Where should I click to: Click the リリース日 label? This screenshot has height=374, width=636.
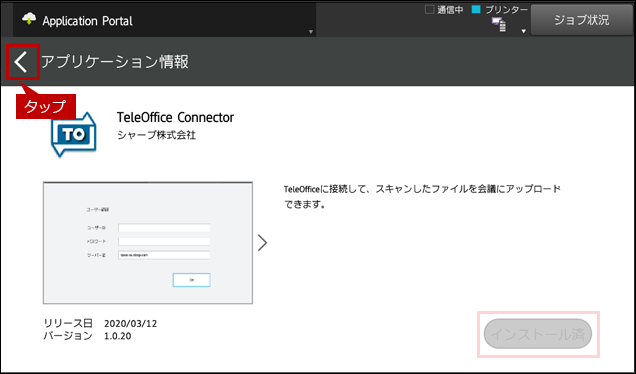click(68, 324)
